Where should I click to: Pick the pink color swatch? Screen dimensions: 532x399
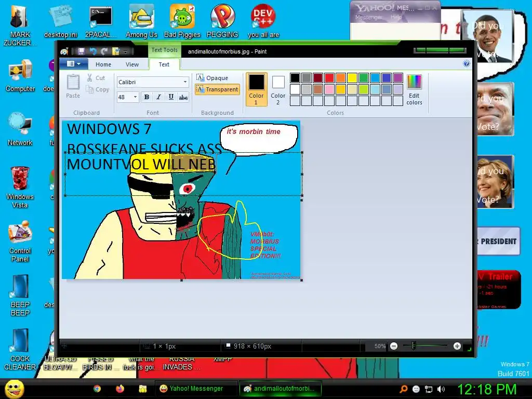tap(329, 89)
